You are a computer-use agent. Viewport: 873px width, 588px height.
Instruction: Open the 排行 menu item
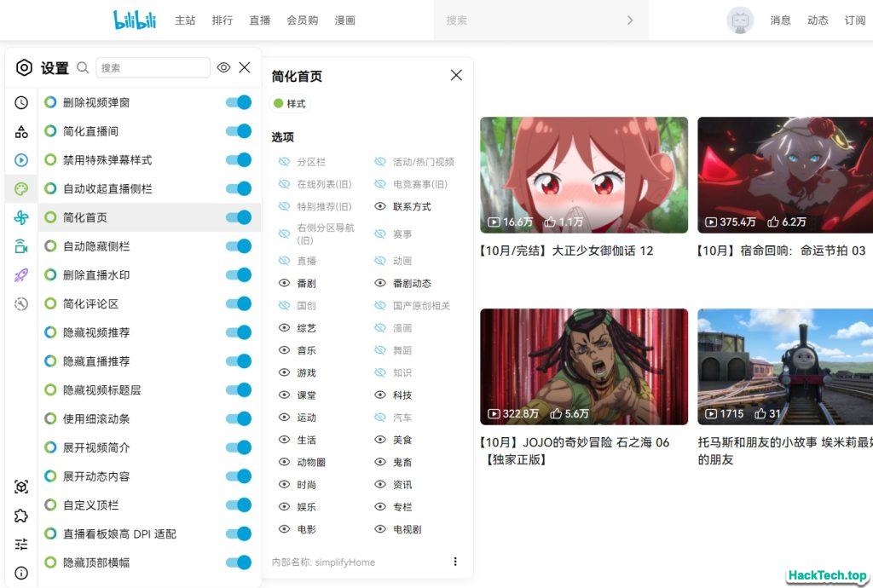tap(223, 20)
